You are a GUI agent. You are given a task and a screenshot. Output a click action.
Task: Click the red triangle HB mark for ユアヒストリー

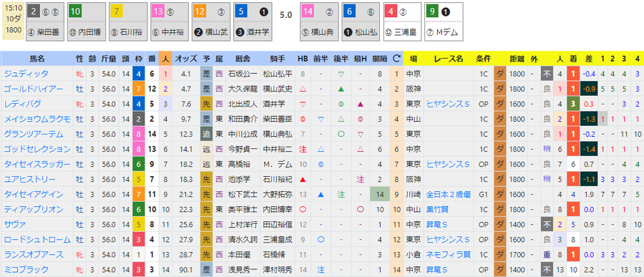[x=303, y=179]
